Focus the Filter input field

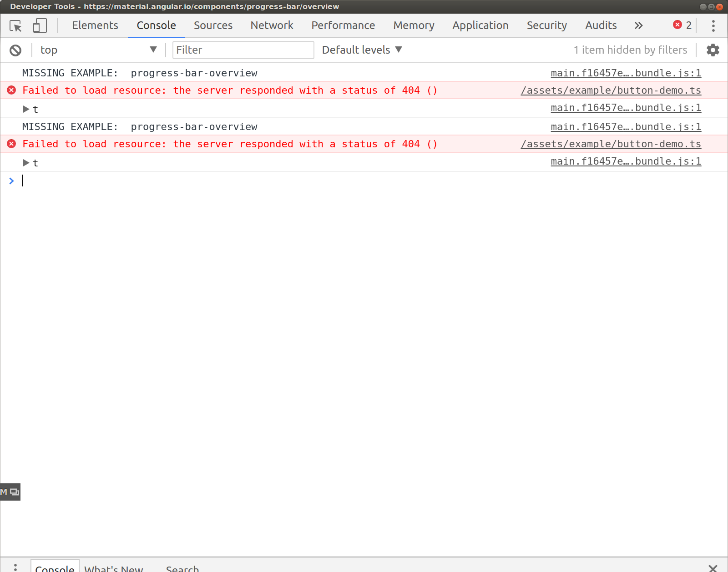[x=243, y=50]
